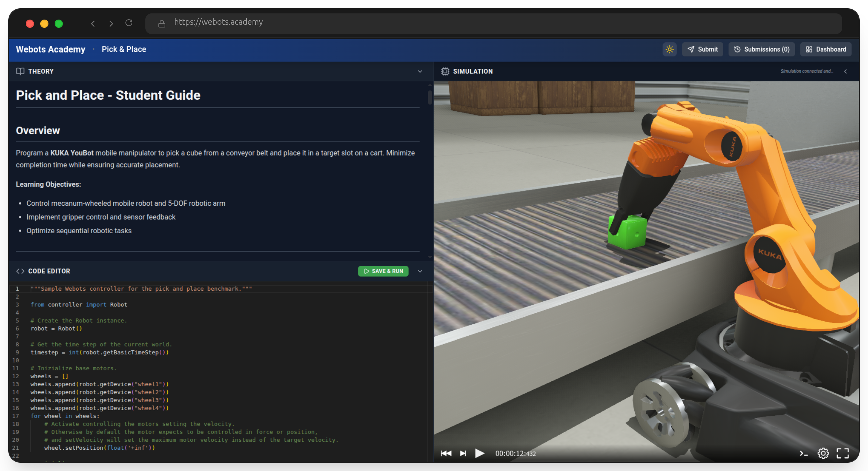This screenshot has width=868, height=471.
Task: Go to Webots Academy home
Action: [x=50, y=49]
